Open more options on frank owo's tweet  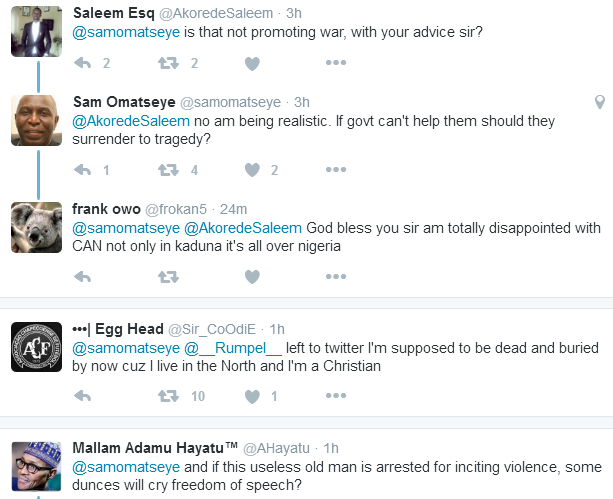click(336, 277)
